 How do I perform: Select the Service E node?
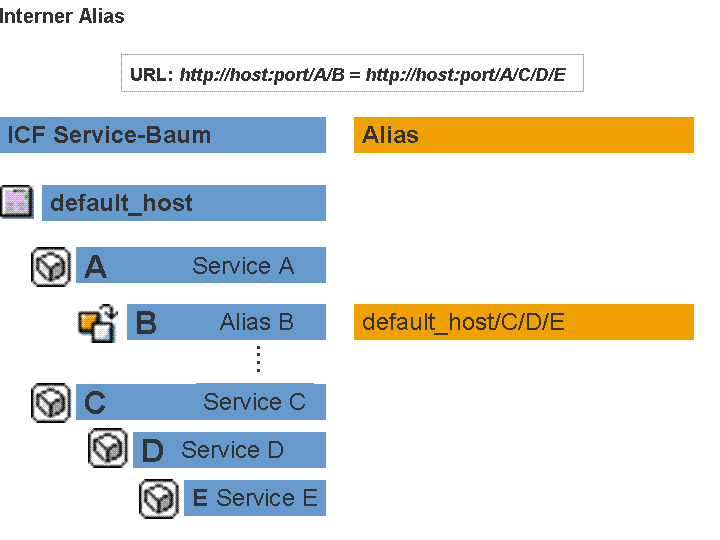tap(255, 498)
